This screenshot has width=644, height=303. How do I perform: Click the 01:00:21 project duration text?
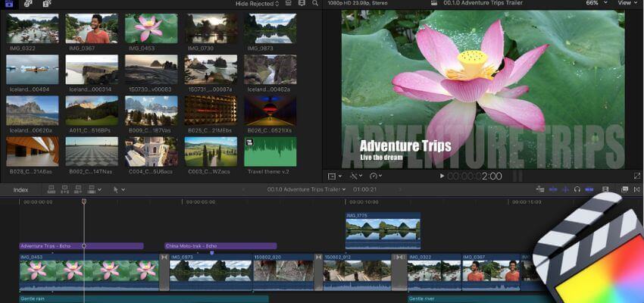[364, 189]
